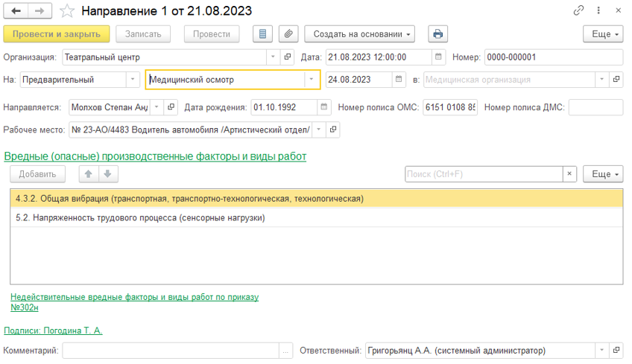This screenshot has width=632, height=364.
Task: Move the selected factor row up
Action: point(88,174)
